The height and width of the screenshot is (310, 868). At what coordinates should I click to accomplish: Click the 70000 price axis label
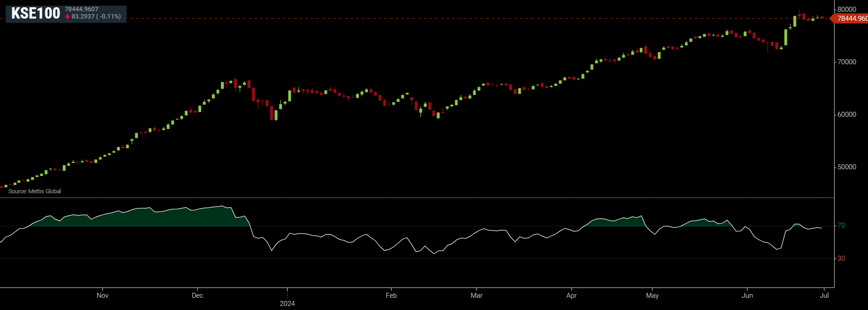pos(847,62)
